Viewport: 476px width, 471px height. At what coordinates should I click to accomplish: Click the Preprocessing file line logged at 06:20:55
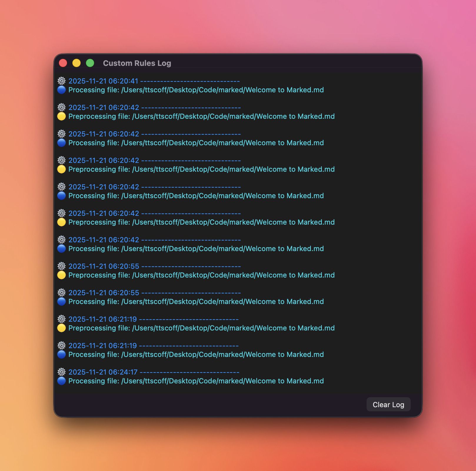coord(201,275)
